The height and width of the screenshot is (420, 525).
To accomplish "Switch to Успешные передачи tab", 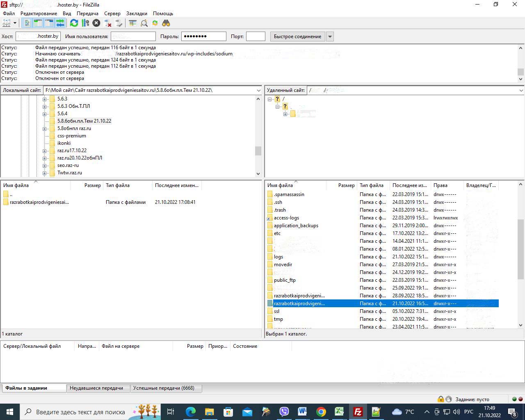I will (x=164, y=388).
